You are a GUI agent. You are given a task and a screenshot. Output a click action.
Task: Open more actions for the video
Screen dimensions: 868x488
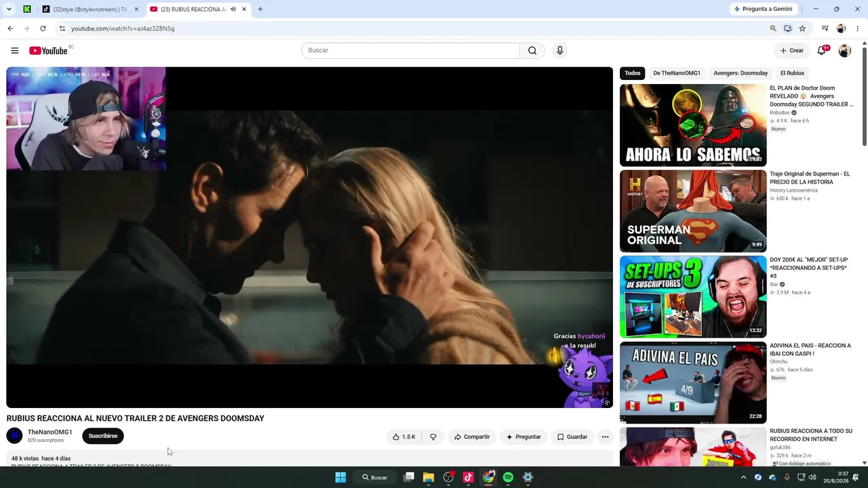[605, 437]
